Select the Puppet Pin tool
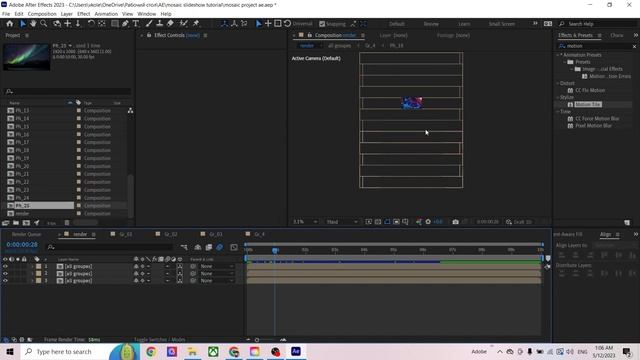This screenshot has width=640, height=360. point(196,24)
